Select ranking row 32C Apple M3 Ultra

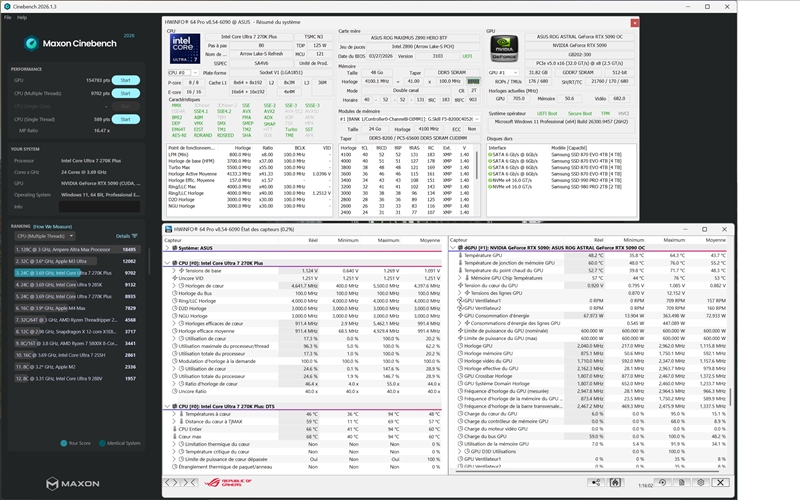pyautogui.click(x=76, y=261)
